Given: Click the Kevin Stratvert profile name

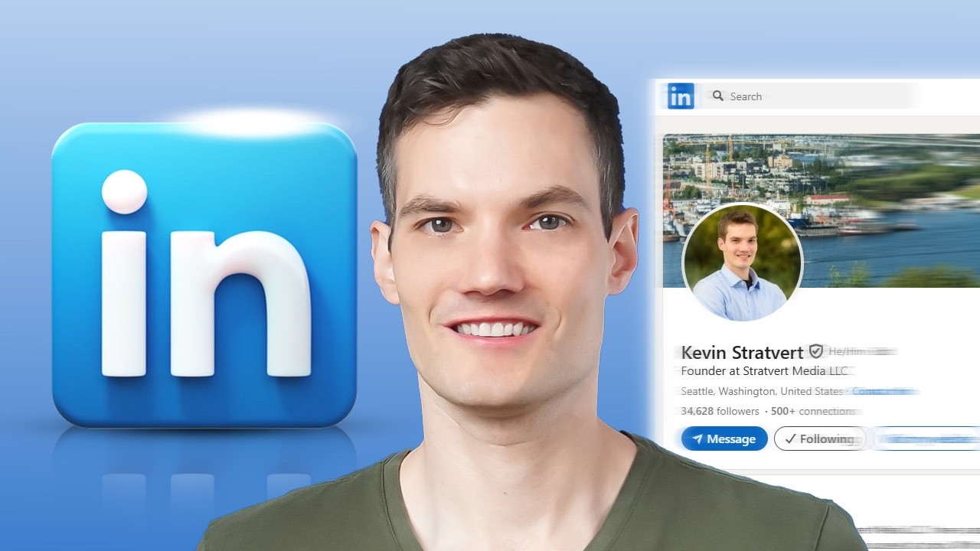Looking at the screenshot, I should point(742,352).
